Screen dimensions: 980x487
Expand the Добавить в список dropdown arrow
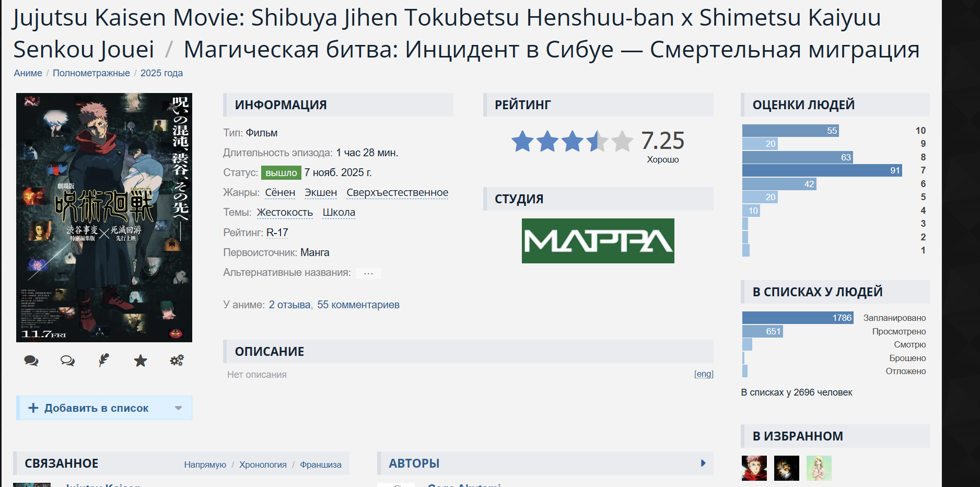(x=179, y=408)
